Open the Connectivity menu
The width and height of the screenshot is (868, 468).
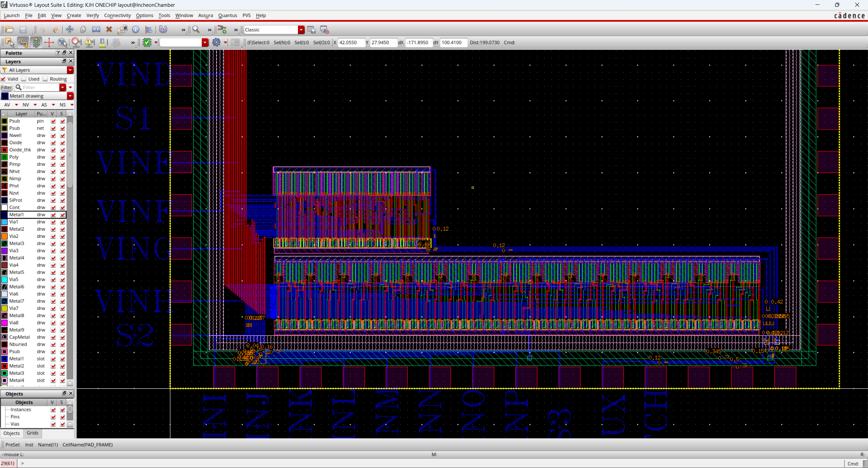coord(117,15)
